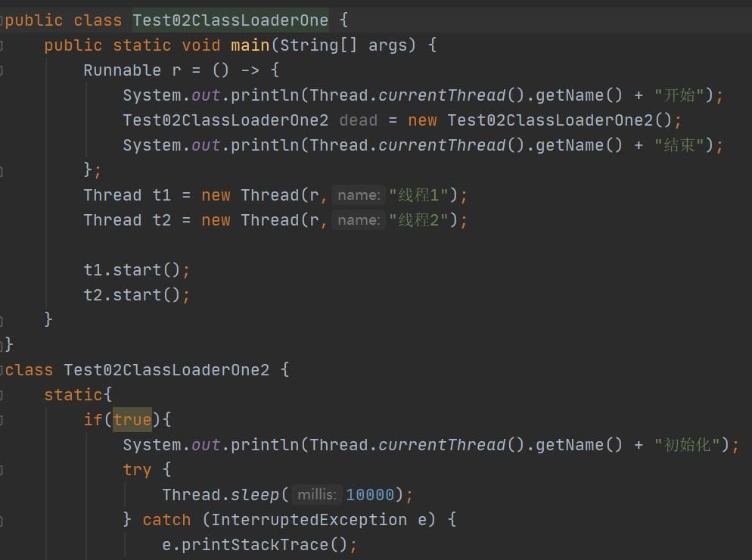The image size is (752, 560).
Task: Click the highlighted class name Test02ClassLoaderOne
Action: pos(230,20)
